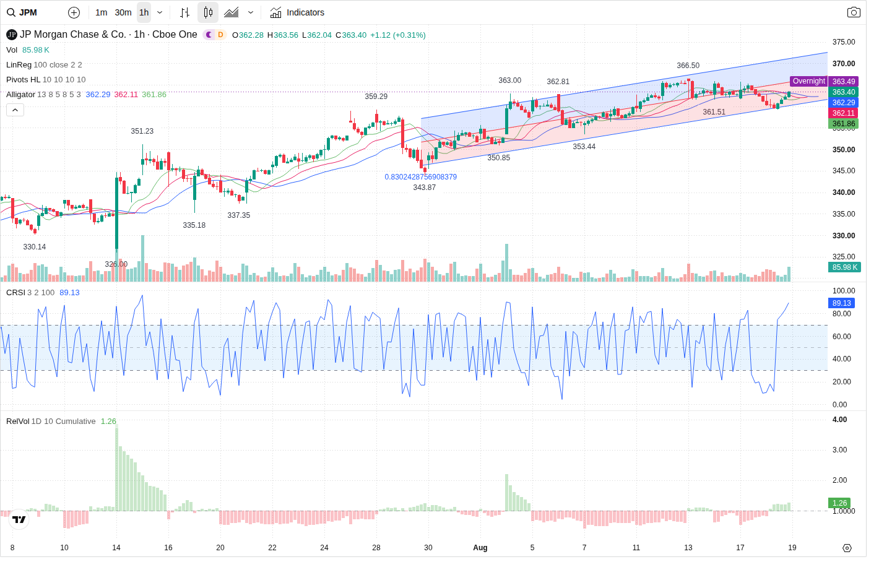This screenshot has height=588, width=879.
Task: Open chart settings via gear icon
Action: point(847,548)
